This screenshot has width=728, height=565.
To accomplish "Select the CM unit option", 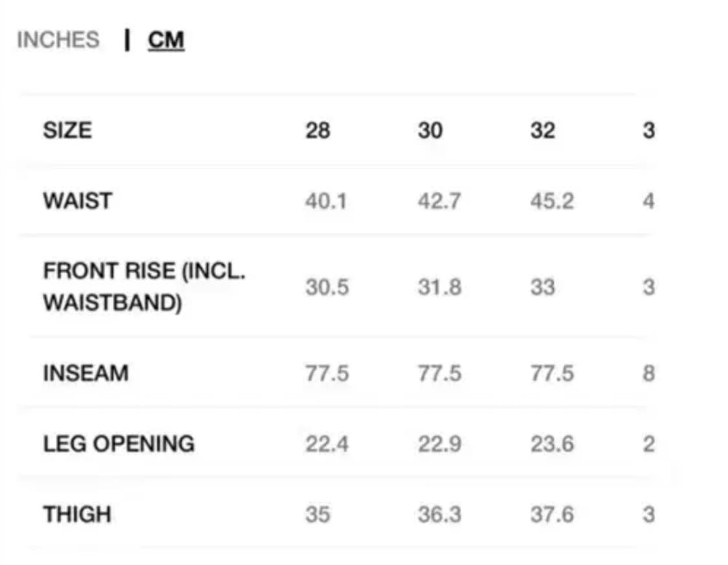I will tap(166, 40).
